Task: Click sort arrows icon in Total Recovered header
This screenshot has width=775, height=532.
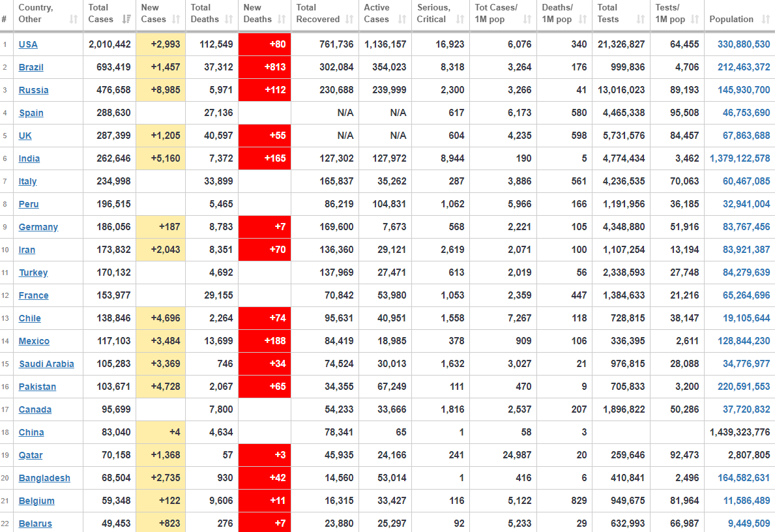Action: pyautogui.click(x=349, y=20)
